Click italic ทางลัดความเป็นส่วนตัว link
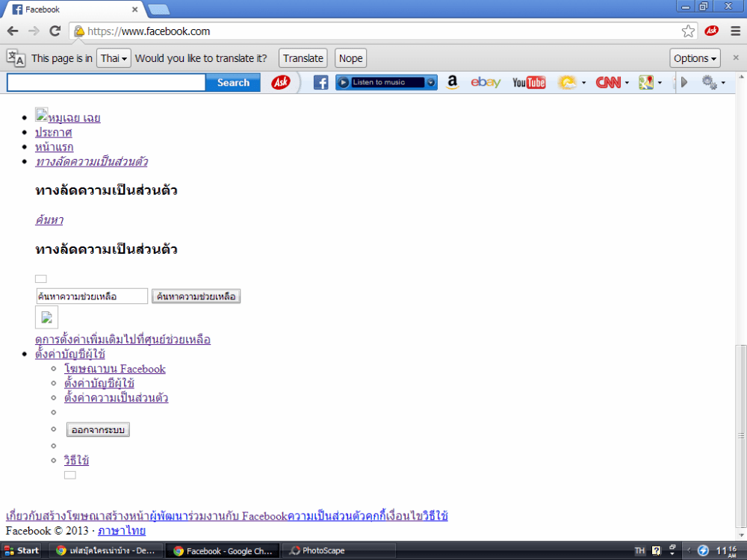Viewport: 747px width, 560px height. tap(91, 162)
